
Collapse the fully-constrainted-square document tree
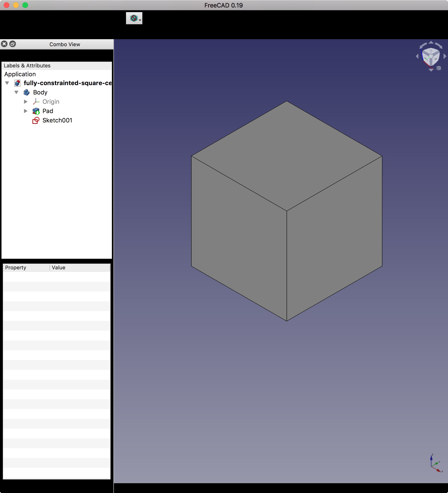click(x=7, y=83)
